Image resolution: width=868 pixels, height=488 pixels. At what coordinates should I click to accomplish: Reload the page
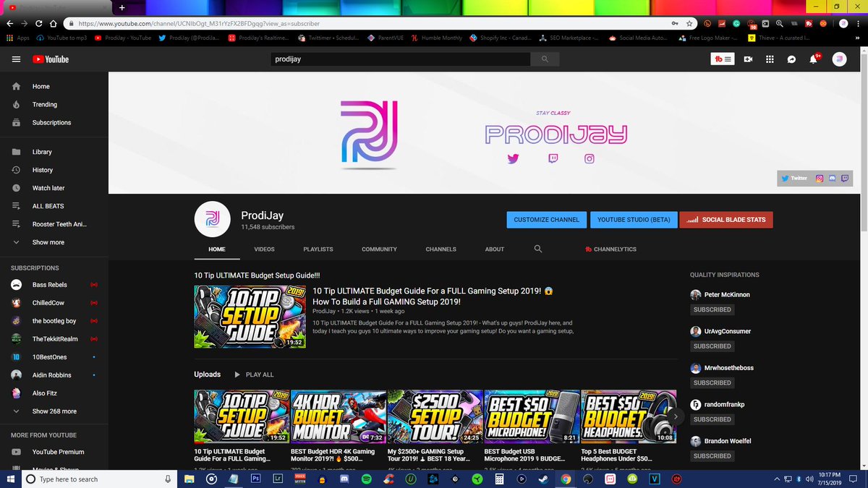pos(39,23)
